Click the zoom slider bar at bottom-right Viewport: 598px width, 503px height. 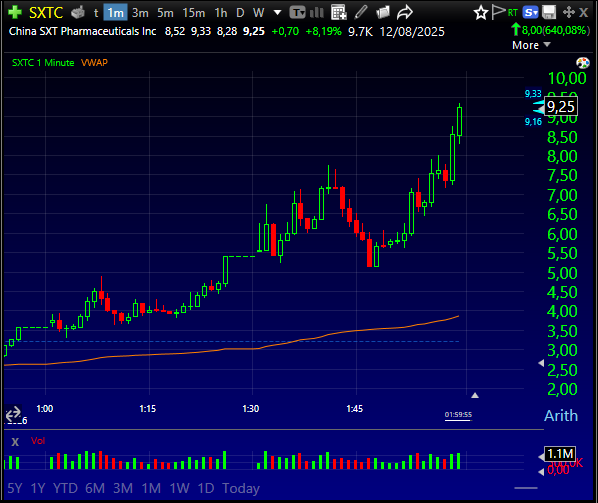pos(526,488)
